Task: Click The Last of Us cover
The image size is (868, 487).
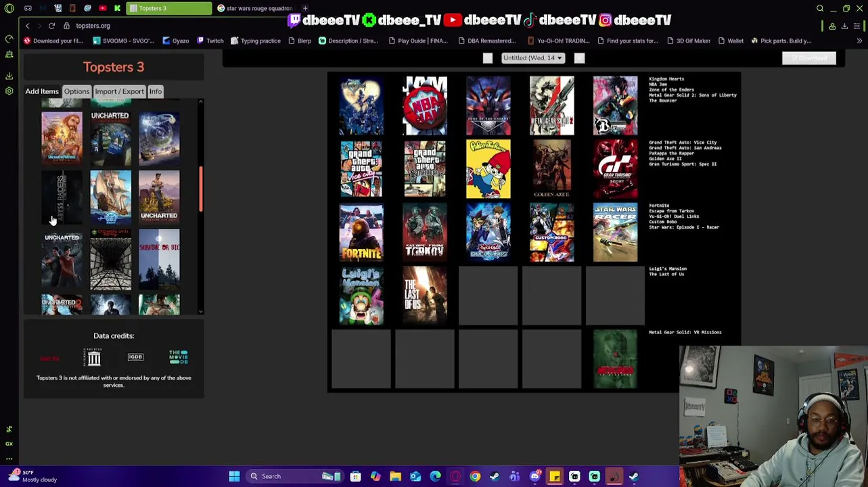Action: (425, 296)
